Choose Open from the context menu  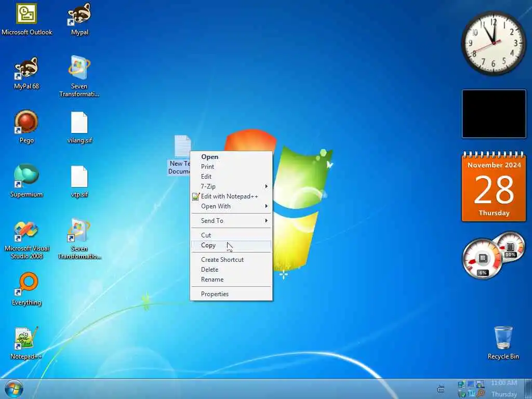(x=231, y=157)
